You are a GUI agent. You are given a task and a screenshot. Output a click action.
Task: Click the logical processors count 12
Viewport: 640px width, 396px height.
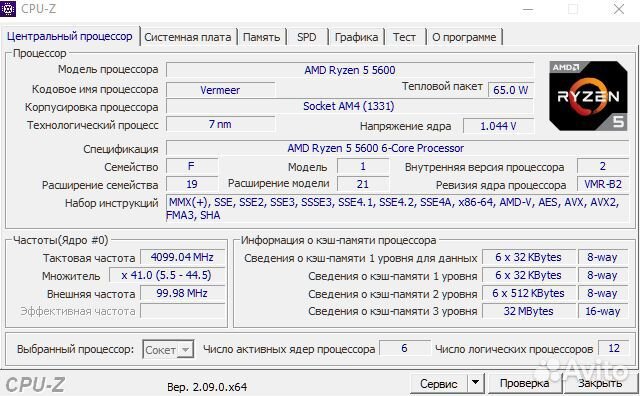[x=613, y=348]
